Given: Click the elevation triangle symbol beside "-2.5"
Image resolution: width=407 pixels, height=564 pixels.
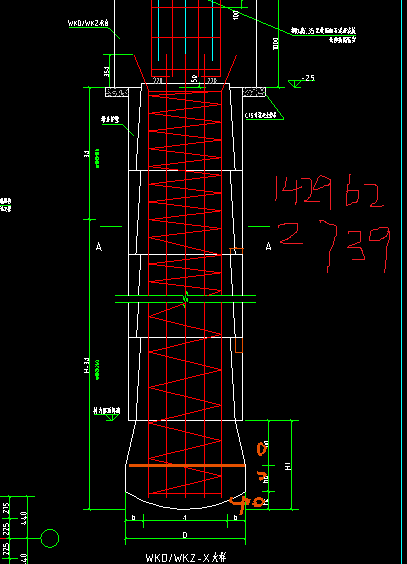Looking at the screenshot, I should pyautogui.click(x=296, y=84).
